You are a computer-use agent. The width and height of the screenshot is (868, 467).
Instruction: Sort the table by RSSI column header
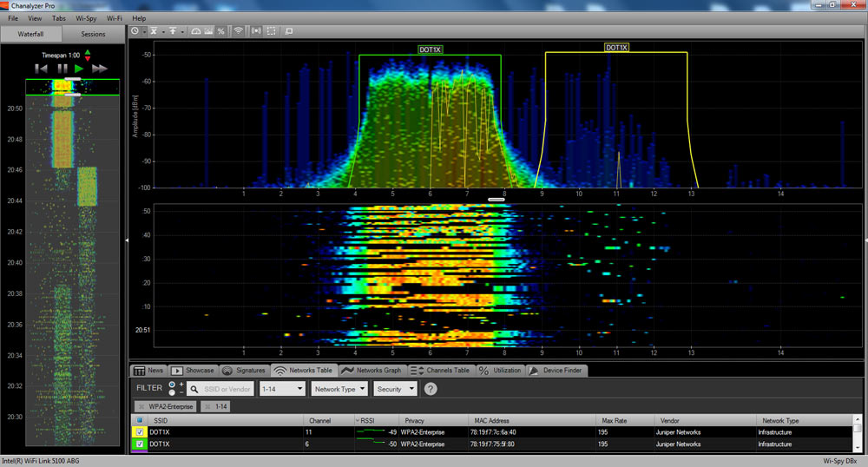[366, 420]
